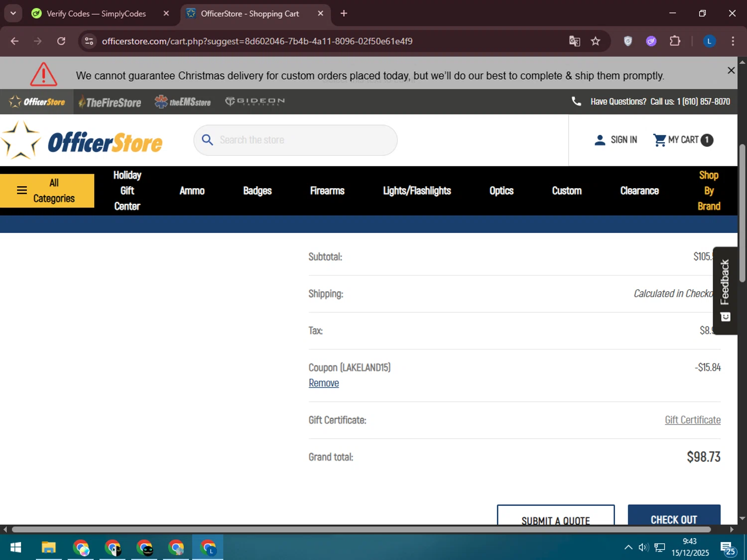Viewport: 747px width, 560px height.
Task: Switch to theEMSstore site
Action: tap(183, 102)
